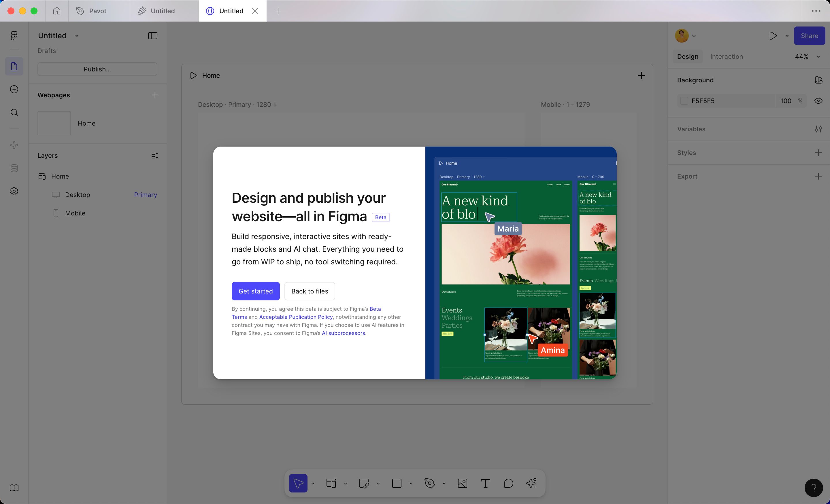
Task: Click the 100 opacity field
Action: [786, 101]
